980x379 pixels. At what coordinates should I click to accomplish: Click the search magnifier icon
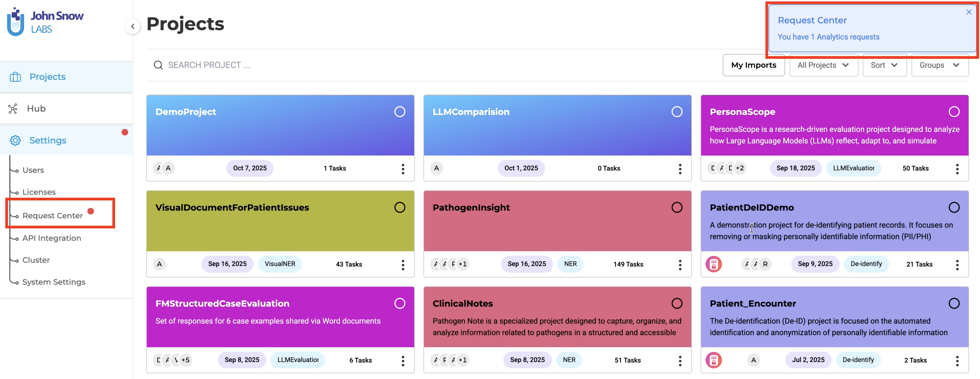tap(158, 65)
